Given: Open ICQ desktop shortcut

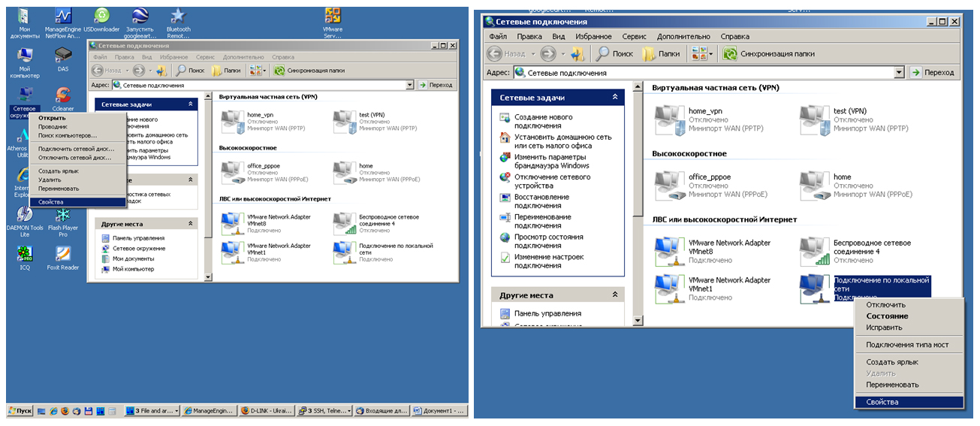Looking at the screenshot, I should [24, 255].
